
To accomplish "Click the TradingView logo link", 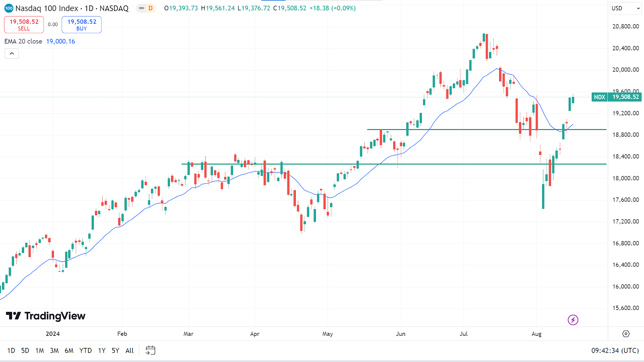I will point(46,316).
